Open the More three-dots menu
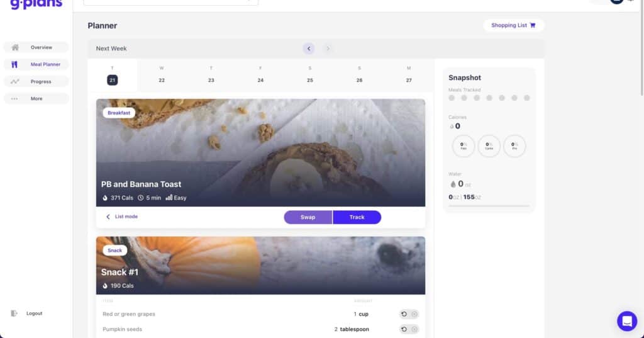The image size is (644, 338). 14,99
